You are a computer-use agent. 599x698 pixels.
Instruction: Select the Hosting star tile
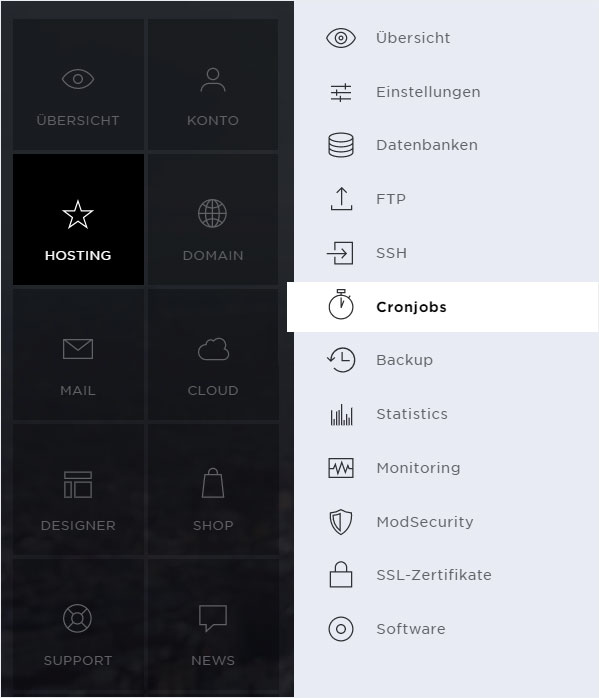[78, 219]
